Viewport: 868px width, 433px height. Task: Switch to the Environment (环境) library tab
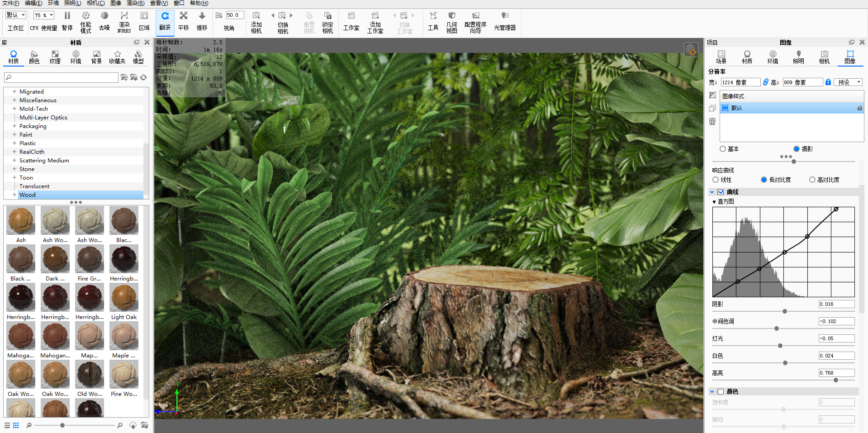[x=76, y=57]
